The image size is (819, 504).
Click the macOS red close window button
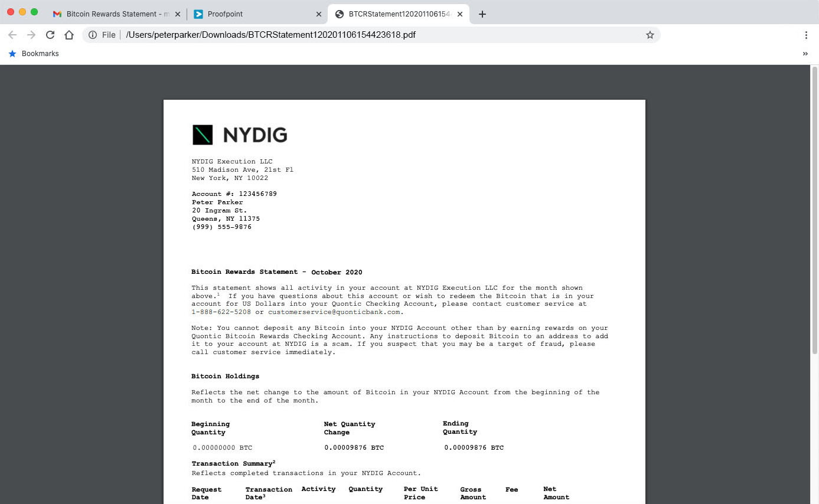[x=11, y=12]
